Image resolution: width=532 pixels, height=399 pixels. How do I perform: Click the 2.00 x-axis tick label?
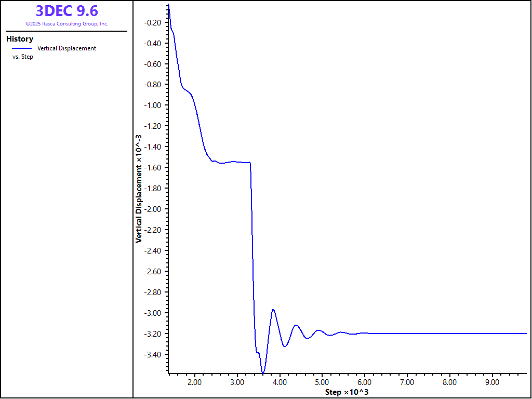coord(194,382)
